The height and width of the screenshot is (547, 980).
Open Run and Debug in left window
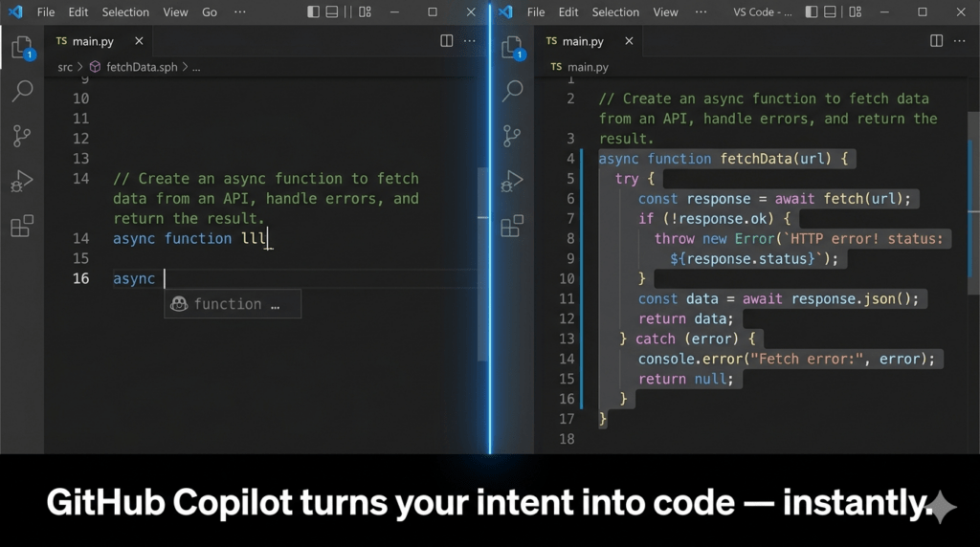(x=22, y=181)
